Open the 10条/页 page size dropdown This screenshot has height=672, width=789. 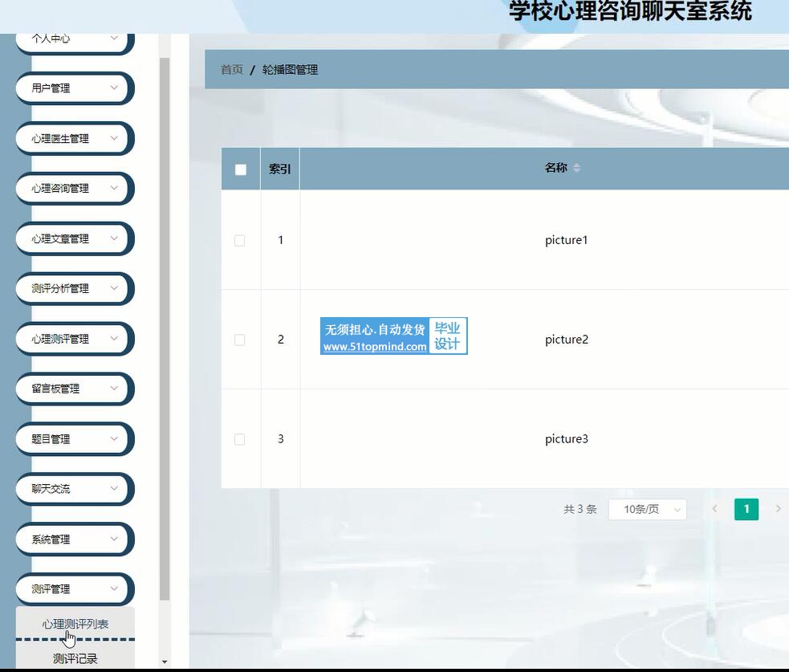648,509
